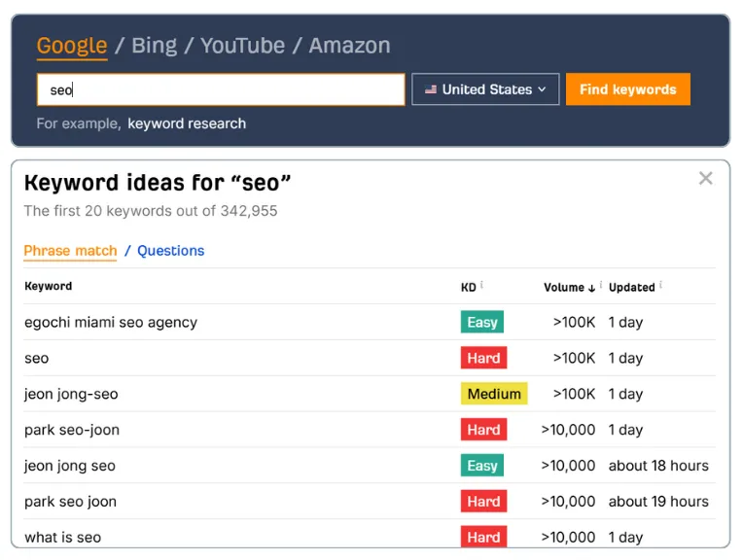Image resolution: width=743 pixels, height=560 pixels.
Task: Click 'The first 20 keywords out of 342,955' text
Action: point(151,211)
